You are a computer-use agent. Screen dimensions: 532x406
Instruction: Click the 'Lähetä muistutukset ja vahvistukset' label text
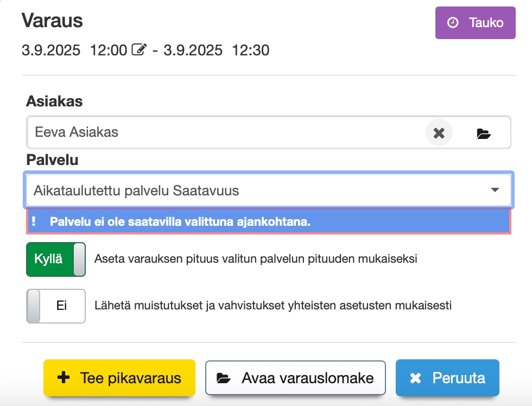(273, 306)
